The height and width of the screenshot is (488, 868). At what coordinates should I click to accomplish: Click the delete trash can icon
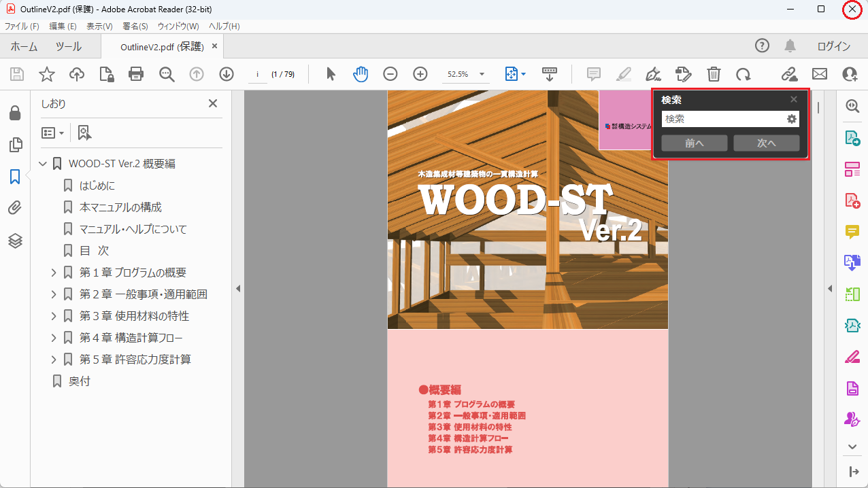[714, 74]
